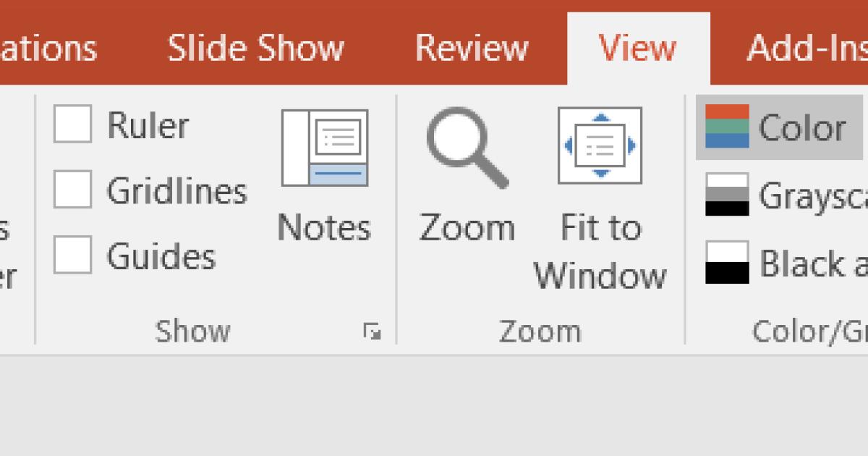Viewport: 868px width, 456px height.
Task: Show drawing Guides
Action: 72,256
